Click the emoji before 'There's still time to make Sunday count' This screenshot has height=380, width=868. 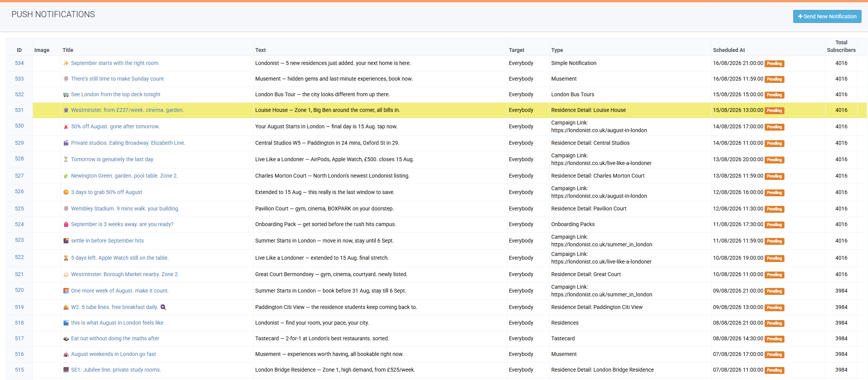(x=66, y=79)
